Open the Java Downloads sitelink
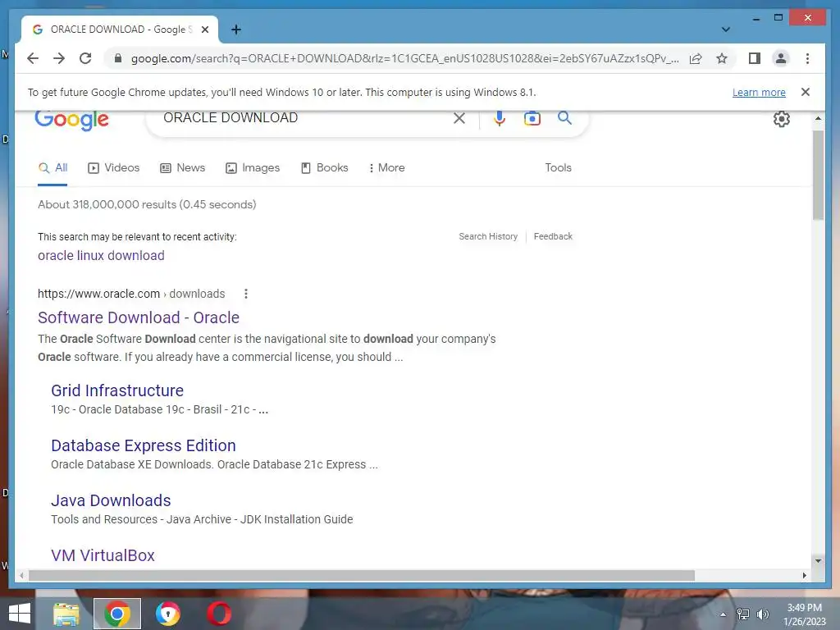 111,500
